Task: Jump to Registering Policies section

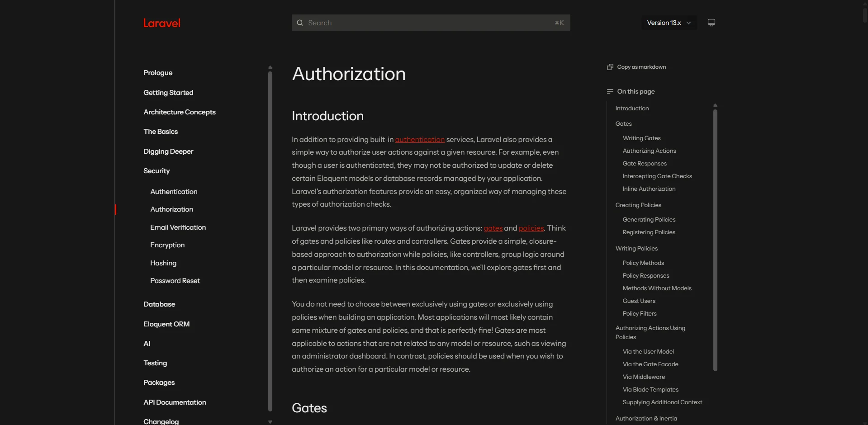Action: coord(649,232)
